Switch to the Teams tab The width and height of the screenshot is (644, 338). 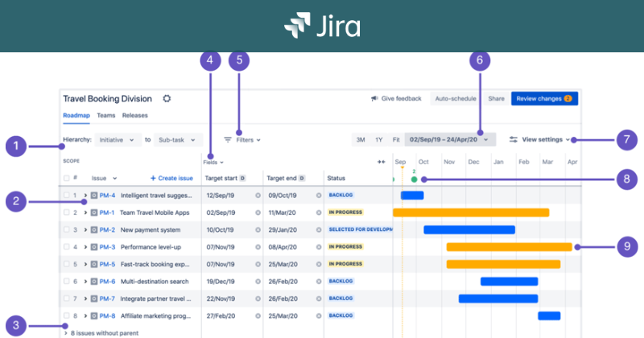[106, 115]
